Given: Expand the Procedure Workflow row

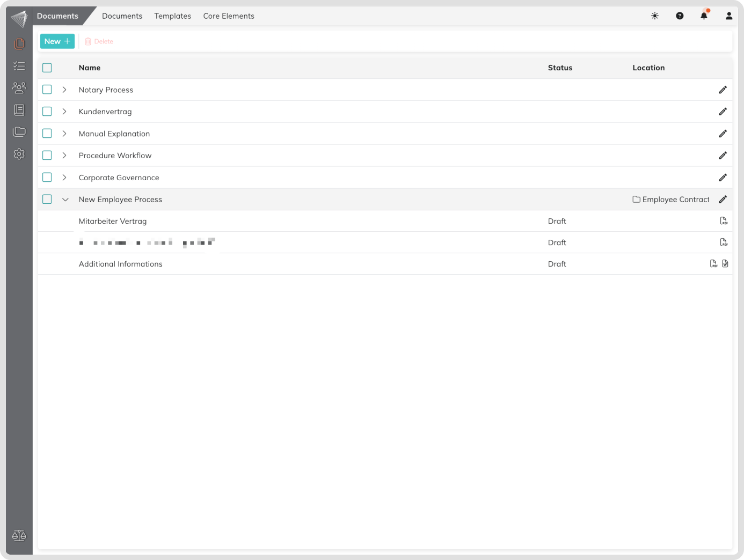Looking at the screenshot, I should pos(64,156).
